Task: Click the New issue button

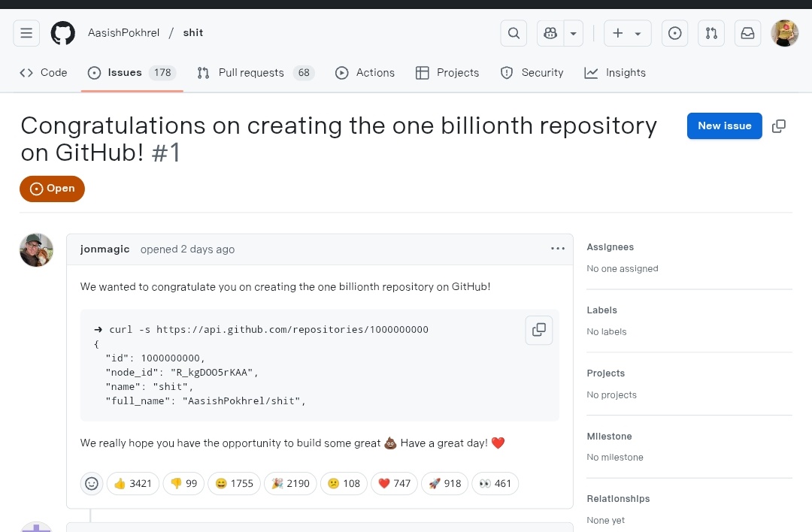Action: 725,125
